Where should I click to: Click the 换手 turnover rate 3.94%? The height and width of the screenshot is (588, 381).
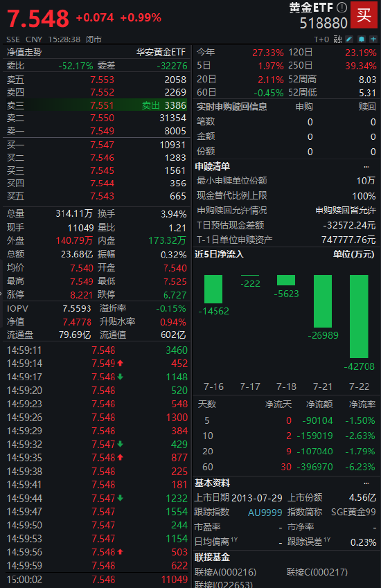point(174,214)
